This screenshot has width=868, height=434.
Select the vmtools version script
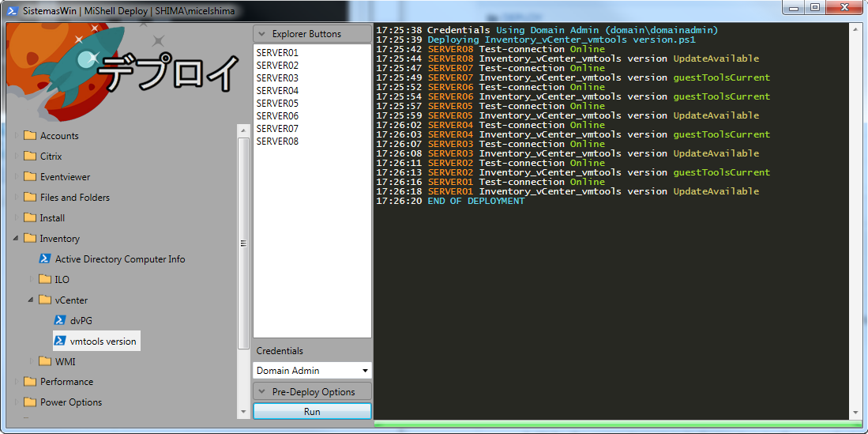pos(103,341)
